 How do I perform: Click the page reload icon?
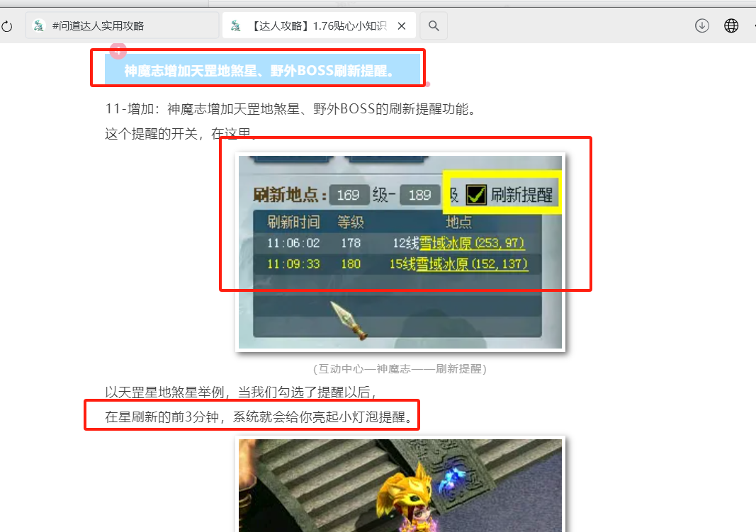pos(6,26)
